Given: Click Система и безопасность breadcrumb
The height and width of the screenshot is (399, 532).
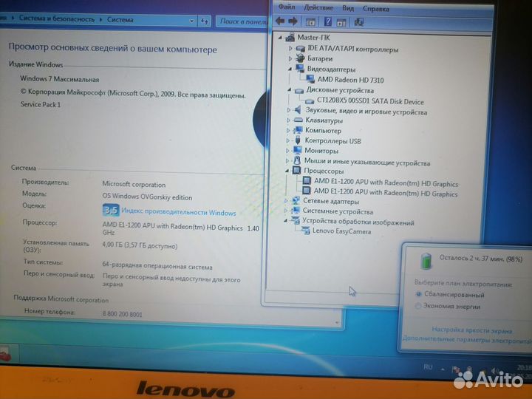Looking at the screenshot, I should coord(57,19).
